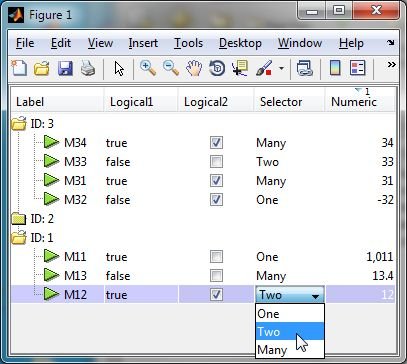This screenshot has width=407, height=364.
Task: Open the File menu
Action: (25, 43)
